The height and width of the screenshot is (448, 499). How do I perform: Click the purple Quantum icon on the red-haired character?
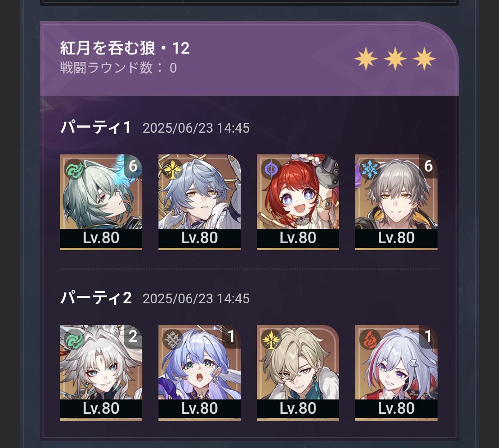(271, 169)
